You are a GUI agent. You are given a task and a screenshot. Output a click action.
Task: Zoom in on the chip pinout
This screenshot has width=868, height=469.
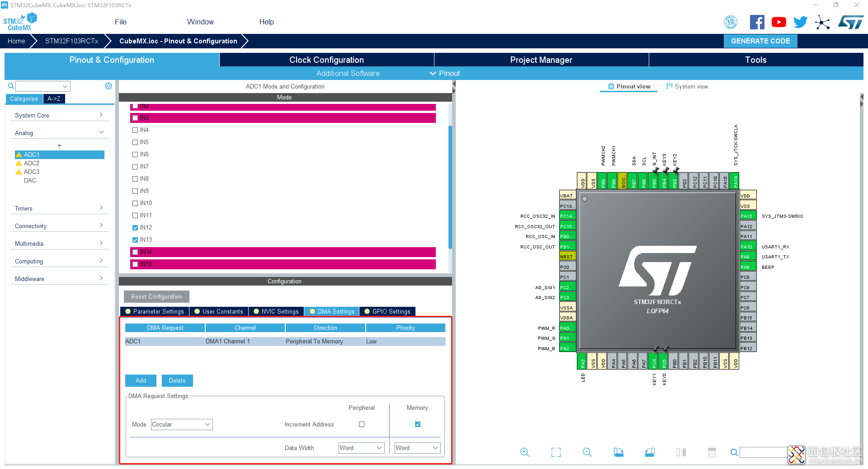pyautogui.click(x=524, y=452)
